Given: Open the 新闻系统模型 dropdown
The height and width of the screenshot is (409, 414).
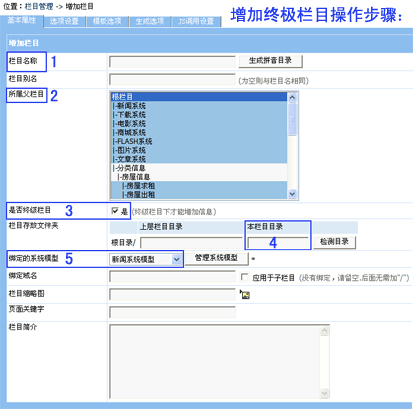Looking at the screenshot, I should click(145, 259).
